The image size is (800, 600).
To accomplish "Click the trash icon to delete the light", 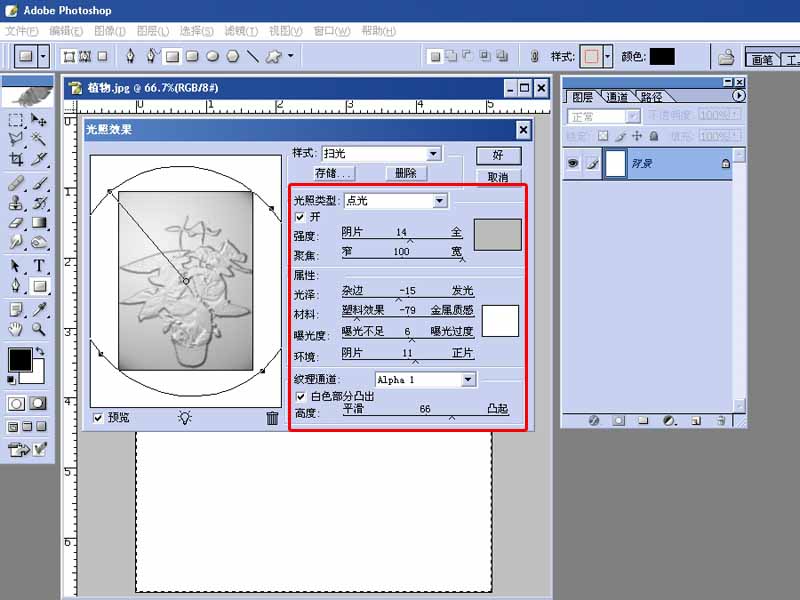I will 271,418.
